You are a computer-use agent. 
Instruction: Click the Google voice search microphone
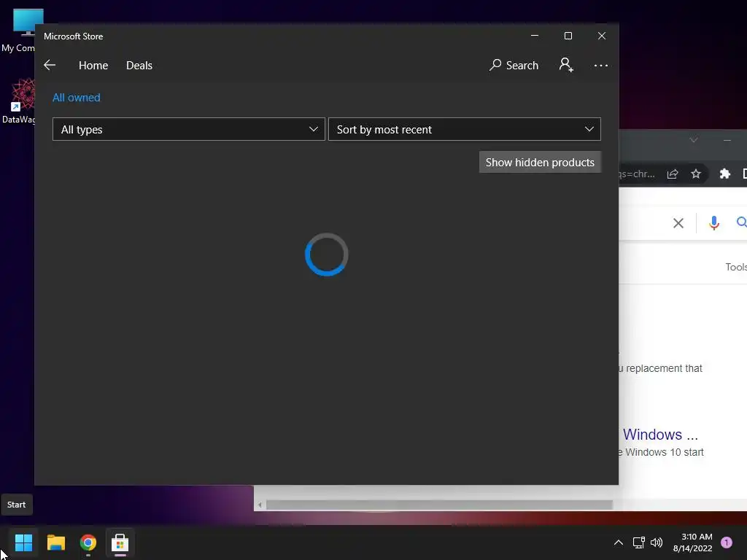coord(713,223)
